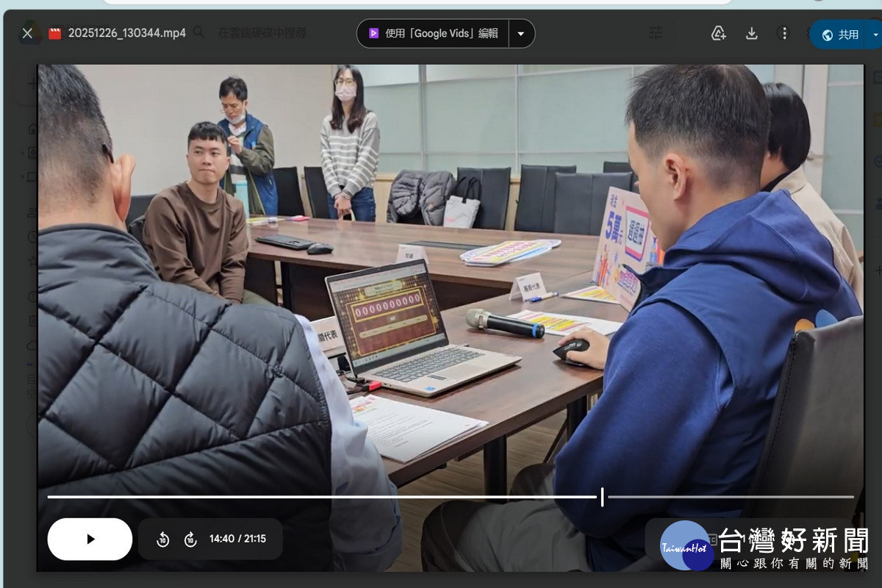Click the dimmed magnifier search icon
The height and width of the screenshot is (588, 882).
pyautogui.click(x=198, y=33)
